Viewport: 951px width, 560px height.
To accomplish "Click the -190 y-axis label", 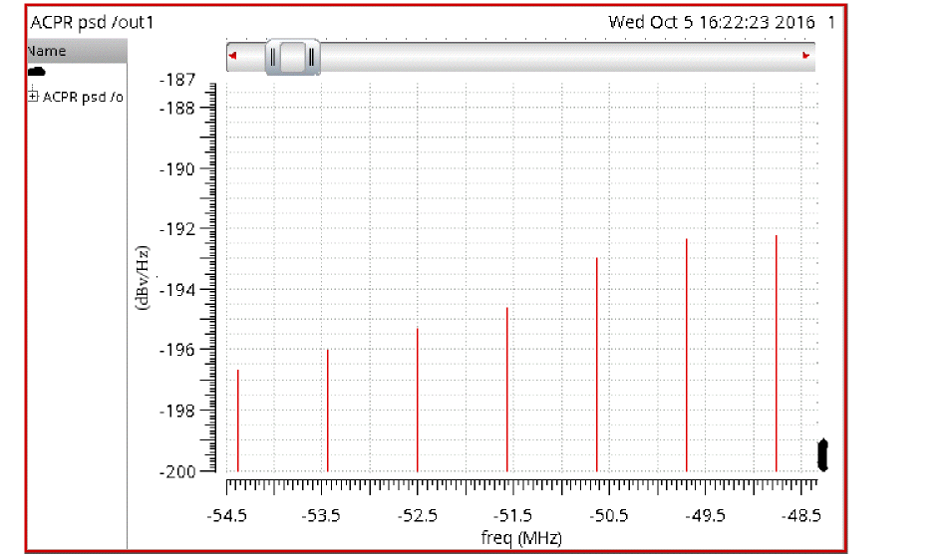I will (177, 169).
